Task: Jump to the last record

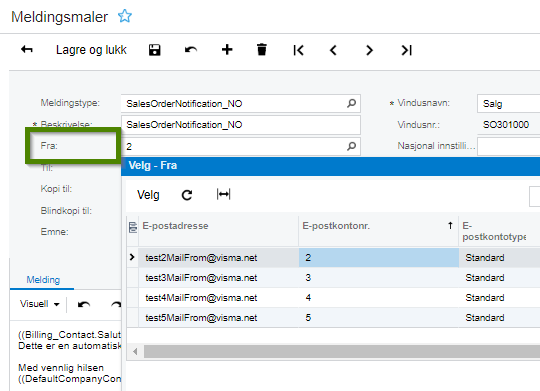Action: click(x=406, y=50)
